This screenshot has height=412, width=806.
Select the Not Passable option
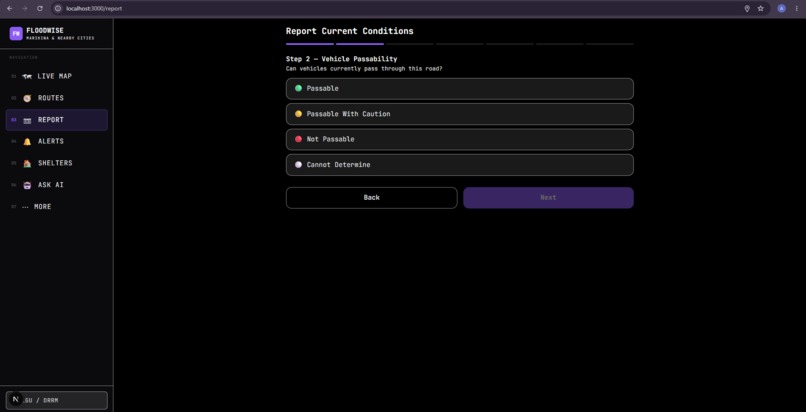[460, 139]
